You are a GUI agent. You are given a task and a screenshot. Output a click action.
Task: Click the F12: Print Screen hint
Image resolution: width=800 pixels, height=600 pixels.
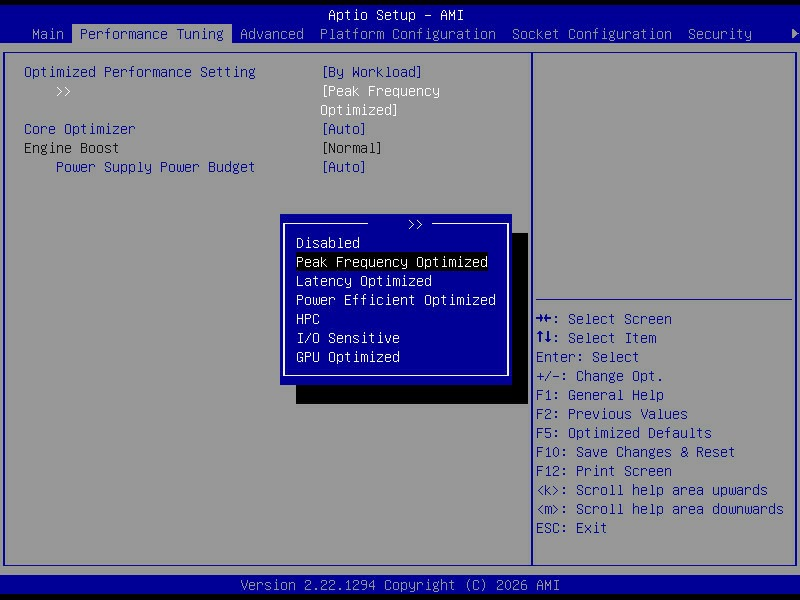tap(604, 471)
